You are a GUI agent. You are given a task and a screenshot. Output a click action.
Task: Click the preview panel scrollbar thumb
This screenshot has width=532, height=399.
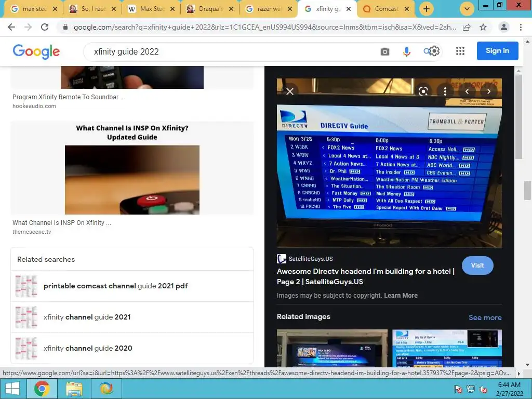(518, 116)
